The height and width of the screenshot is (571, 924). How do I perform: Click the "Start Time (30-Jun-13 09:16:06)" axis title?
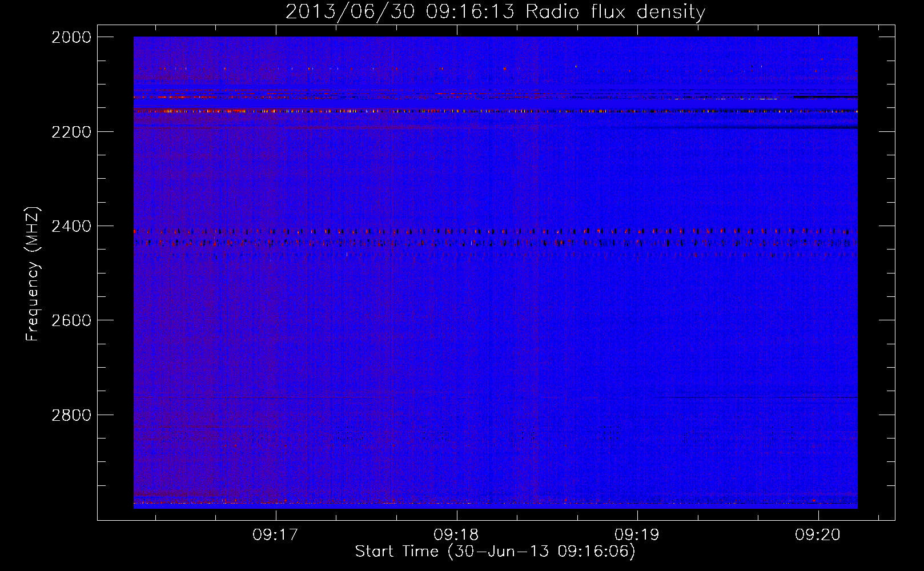tap(495, 552)
